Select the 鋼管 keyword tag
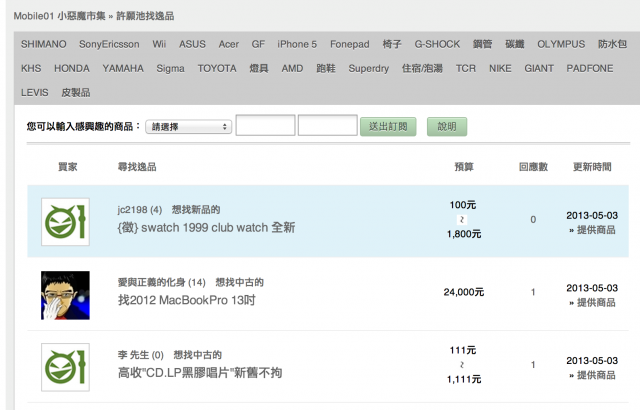The image size is (640, 410). click(482, 44)
